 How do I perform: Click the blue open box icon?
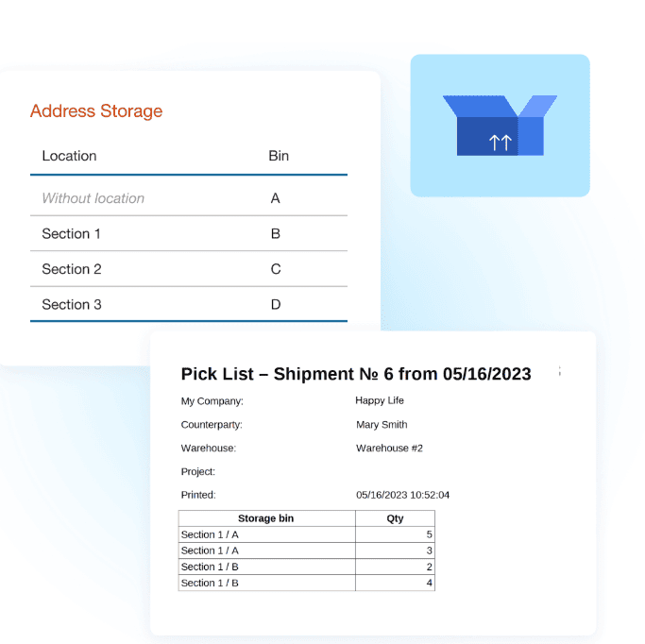click(500, 126)
